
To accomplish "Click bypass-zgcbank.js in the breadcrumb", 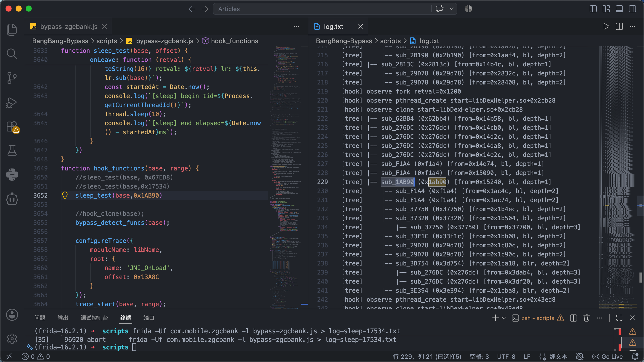I will (x=165, y=41).
